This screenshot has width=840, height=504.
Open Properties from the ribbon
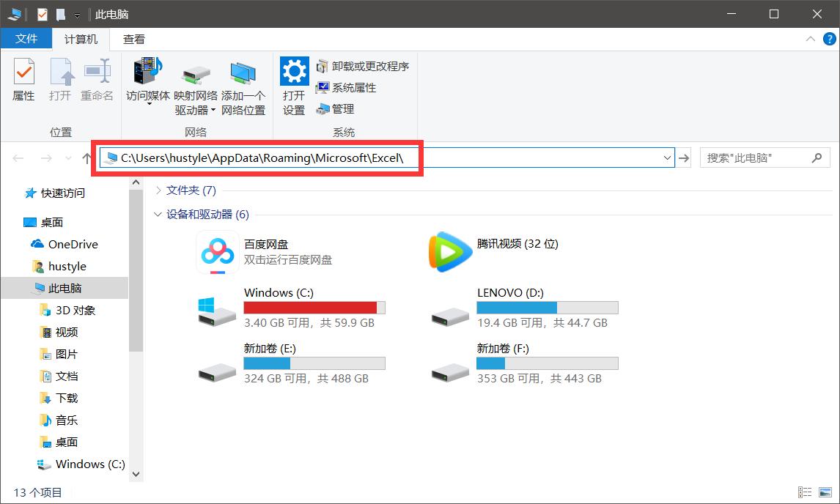coord(23,81)
